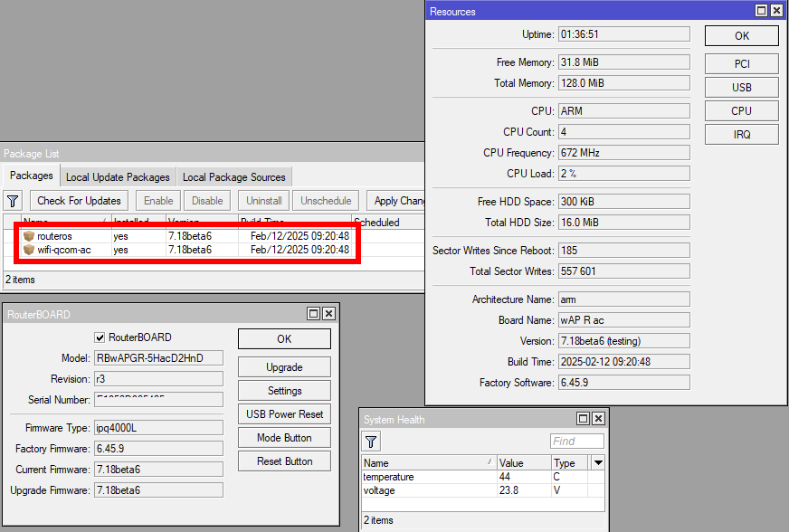
Task: Maximize the System Health window
Action: (x=584, y=418)
